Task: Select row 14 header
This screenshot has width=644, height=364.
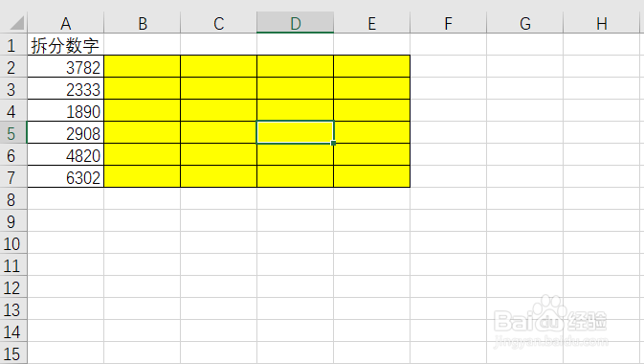Action: point(13,330)
